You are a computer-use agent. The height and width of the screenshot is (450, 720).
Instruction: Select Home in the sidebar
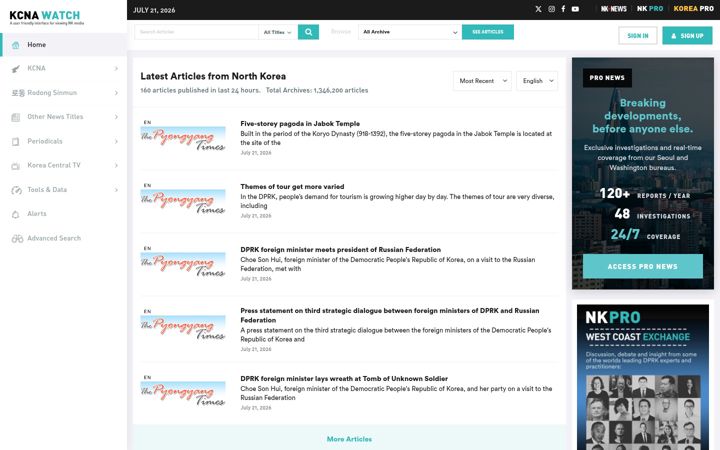(63, 45)
